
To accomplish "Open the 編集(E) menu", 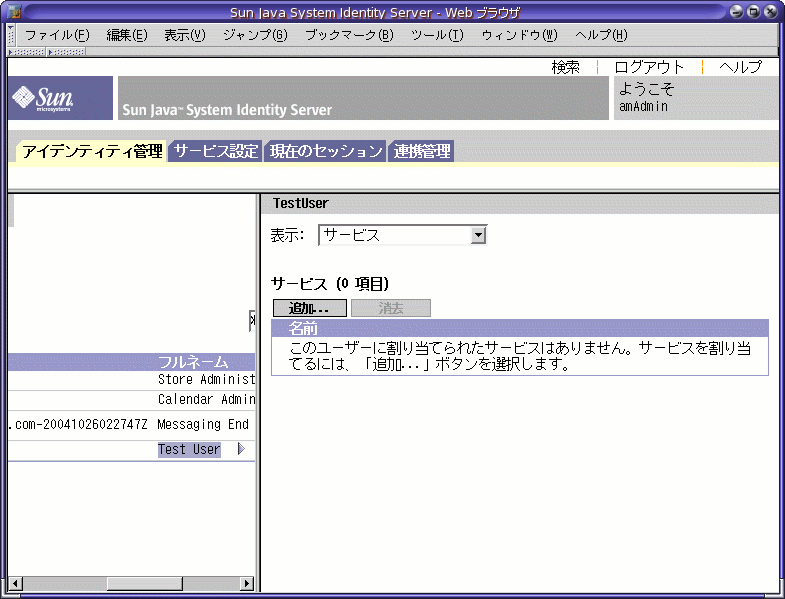I will 127,35.
